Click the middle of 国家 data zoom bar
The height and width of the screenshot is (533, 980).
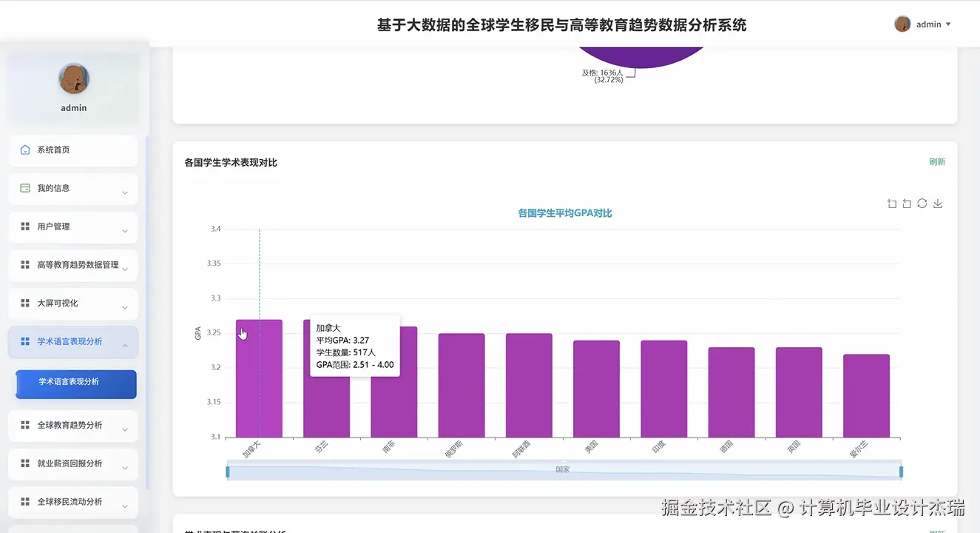point(564,472)
